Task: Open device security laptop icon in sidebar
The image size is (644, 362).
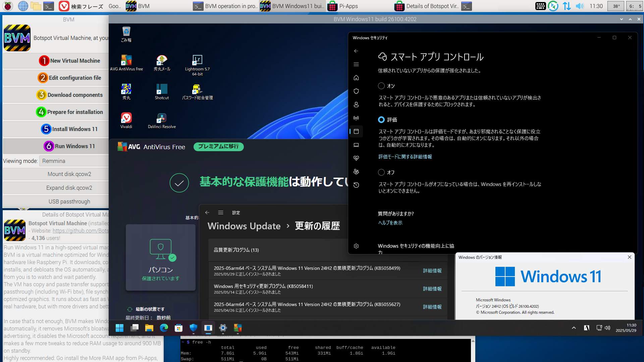Action: (356, 145)
